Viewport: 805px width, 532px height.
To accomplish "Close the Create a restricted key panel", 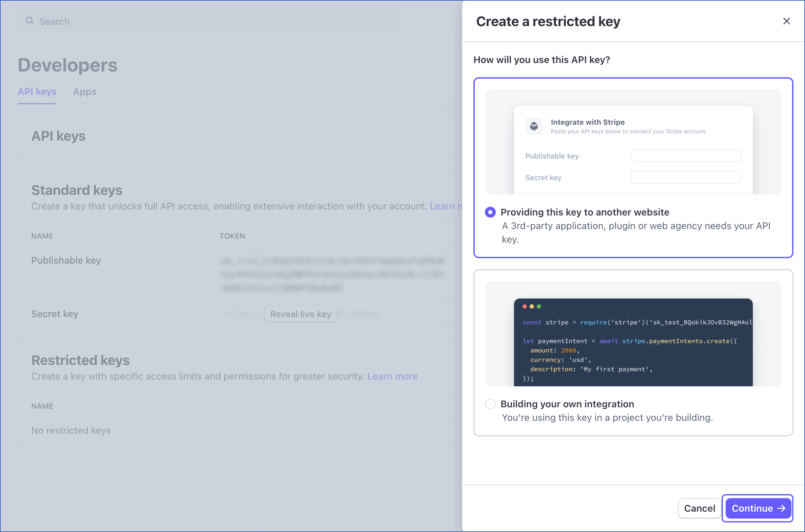I will point(786,21).
